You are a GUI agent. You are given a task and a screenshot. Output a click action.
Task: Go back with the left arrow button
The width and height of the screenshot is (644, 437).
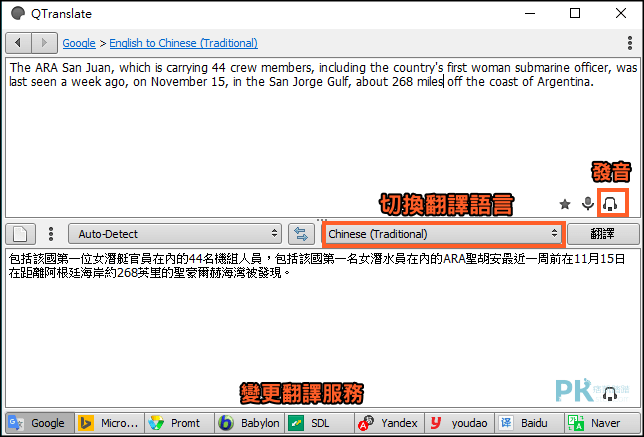18,43
